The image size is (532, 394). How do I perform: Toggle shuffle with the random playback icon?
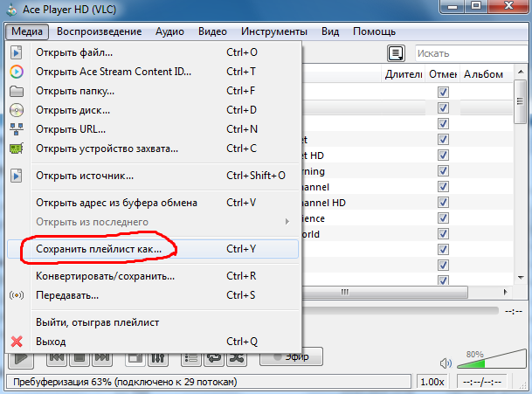click(x=236, y=357)
